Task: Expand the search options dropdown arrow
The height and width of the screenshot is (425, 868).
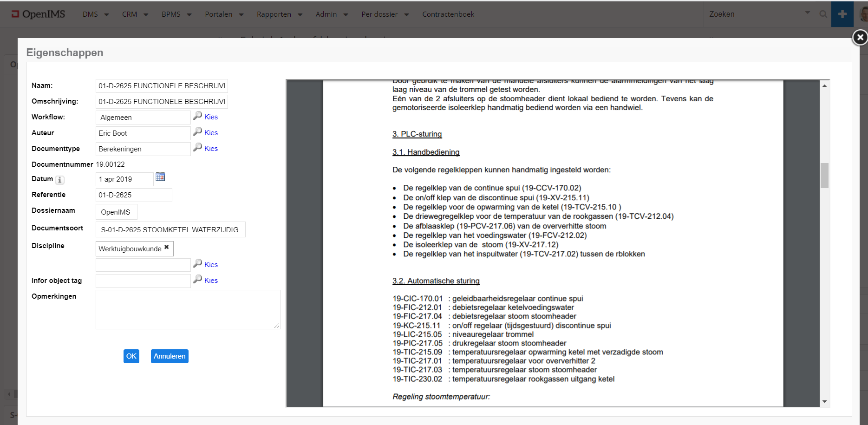Action: (x=808, y=13)
